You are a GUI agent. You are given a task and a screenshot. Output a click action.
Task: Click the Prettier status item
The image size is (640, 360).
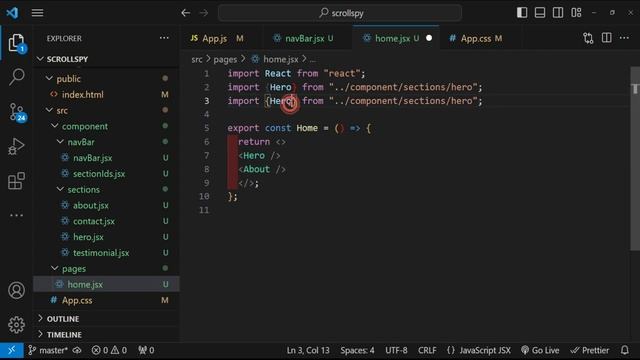click(x=589, y=350)
